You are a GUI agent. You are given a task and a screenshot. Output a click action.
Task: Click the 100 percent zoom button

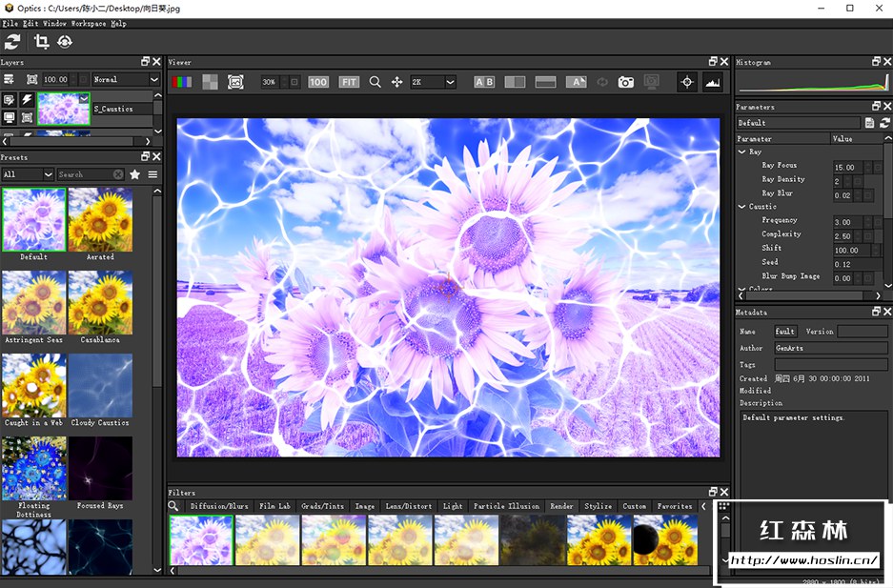(318, 82)
